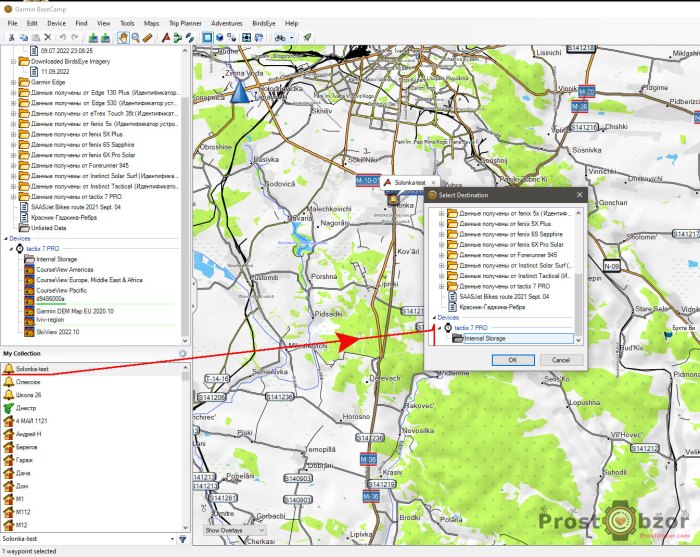The height and width of the screenshot is (557, 700).
Task: Open the Find menu
Action: pos(81,23)
